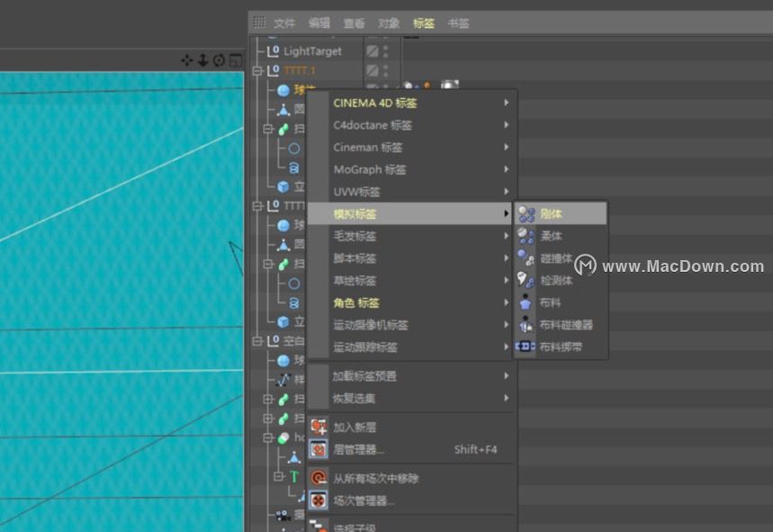The height and width of the screenshot is (532, 773).
Task: Expand the hc capsule object
Action: (x=267, y=437)
